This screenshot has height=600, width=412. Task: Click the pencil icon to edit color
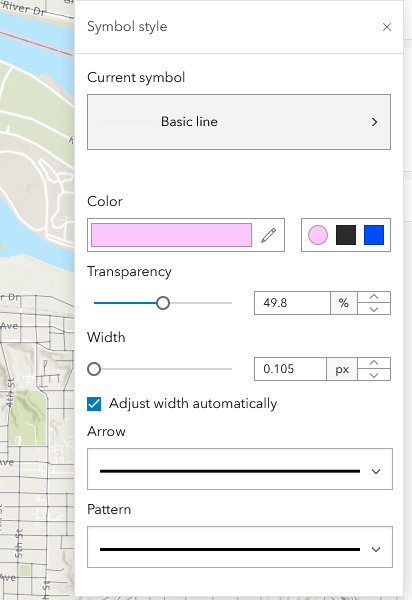(x=269, y=235)
